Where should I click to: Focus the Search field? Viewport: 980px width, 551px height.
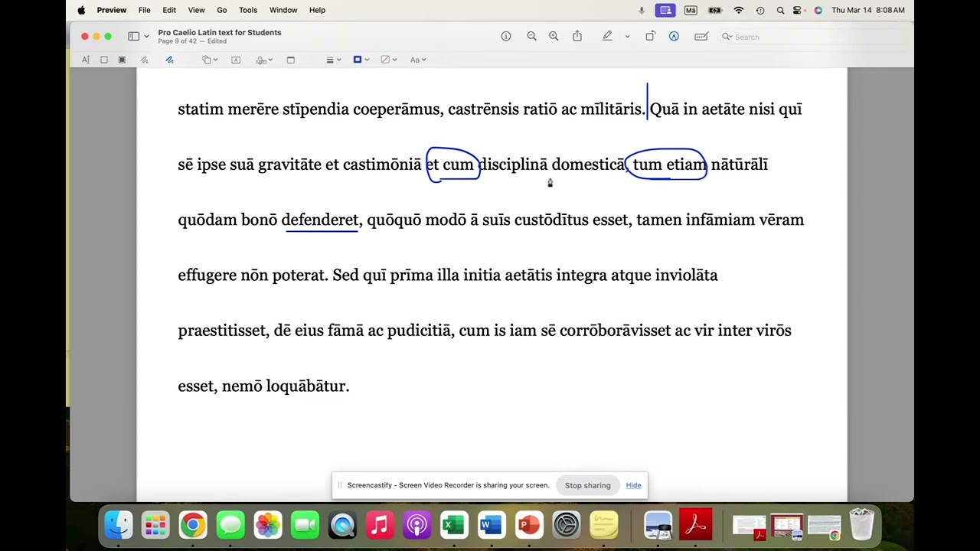[x=812, y=37]
